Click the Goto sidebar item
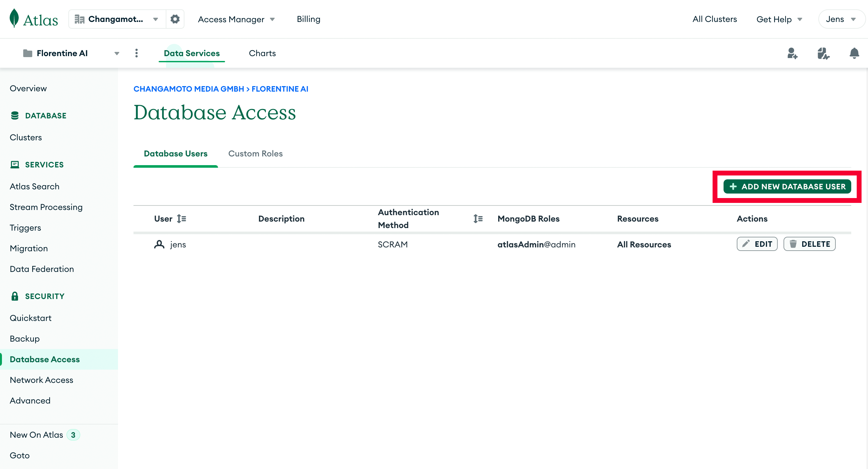The width and height of the screenshot is (868, 469). point(20,455)
